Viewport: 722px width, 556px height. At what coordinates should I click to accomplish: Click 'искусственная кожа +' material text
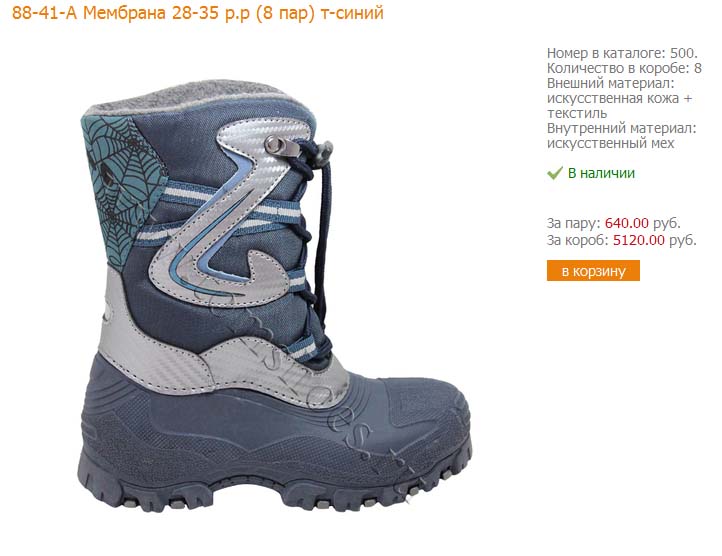point(619,98)
